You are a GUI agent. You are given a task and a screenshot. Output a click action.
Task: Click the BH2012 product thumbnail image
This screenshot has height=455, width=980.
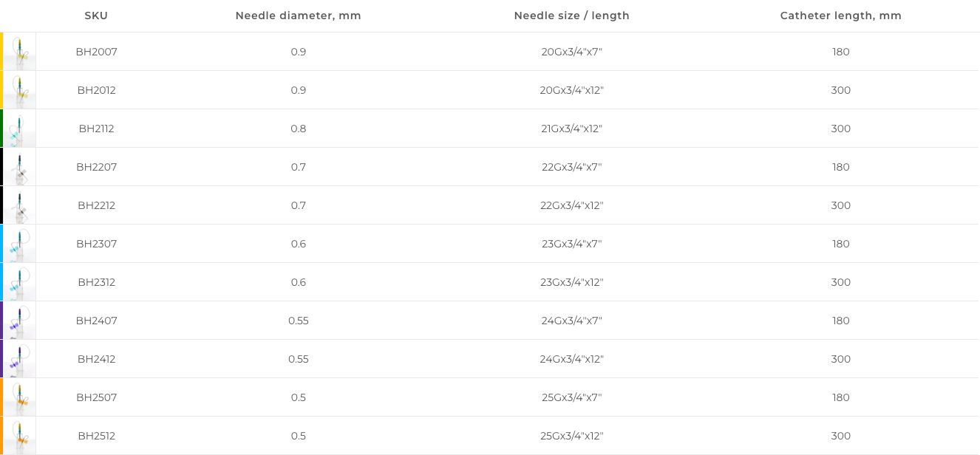[x=20, y=90]
